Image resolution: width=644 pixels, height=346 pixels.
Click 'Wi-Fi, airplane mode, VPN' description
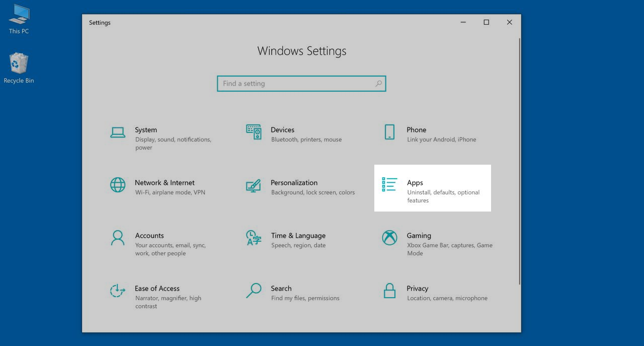pyautogui.click(x=170, y=192)
